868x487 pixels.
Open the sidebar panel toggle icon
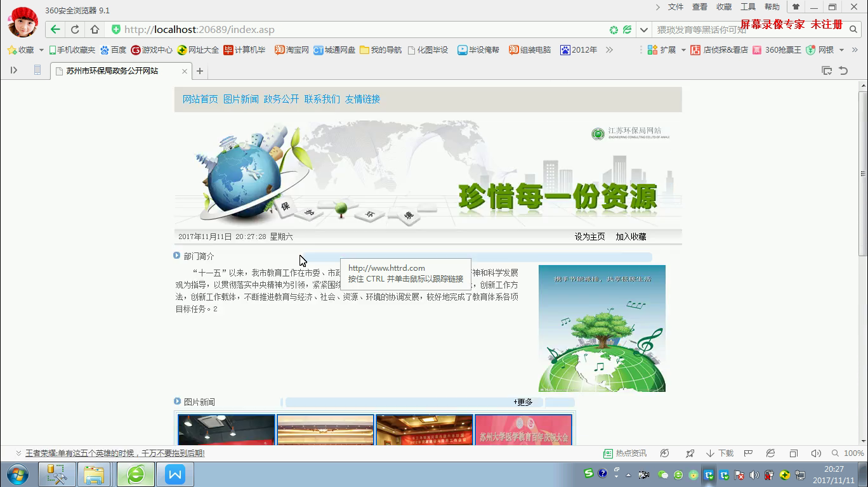point(13,70)
